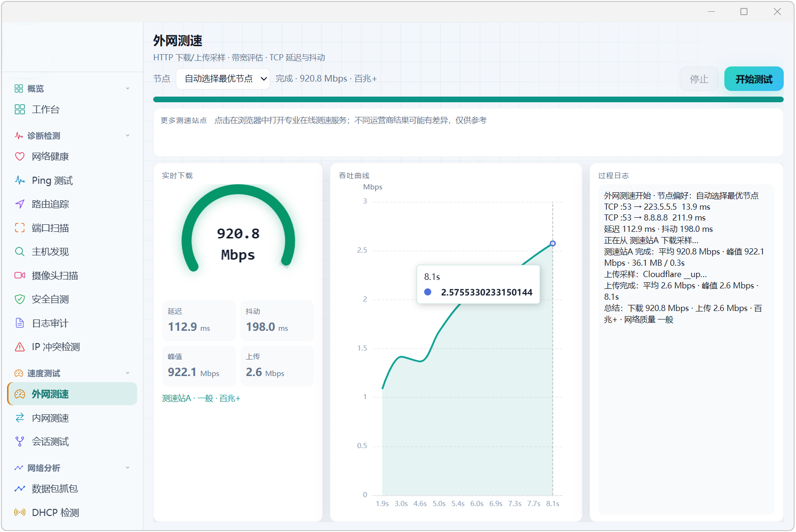Image resolution: width=796 pixels, height=532 pixels.
Task: Switch to 内网测速 page
Action: point(72,418)
